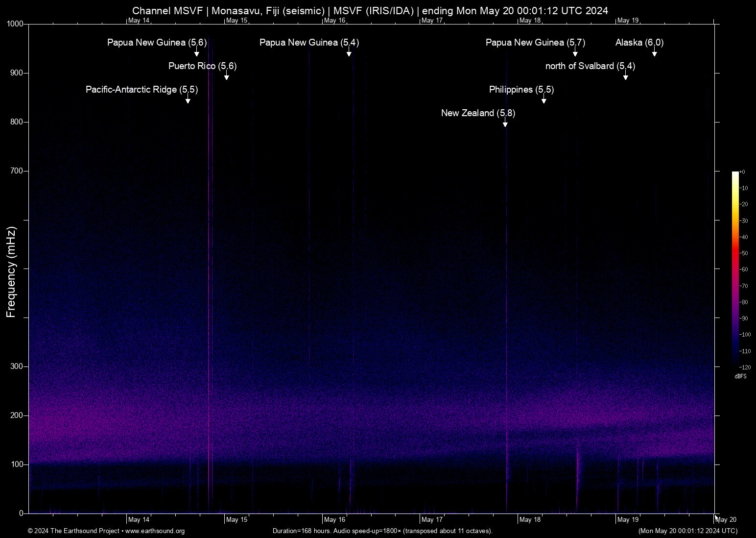The width and height of the screenshot is (756, 538).
Task: Select the Philippines (5.5) event label
Action: click(521, 90)
